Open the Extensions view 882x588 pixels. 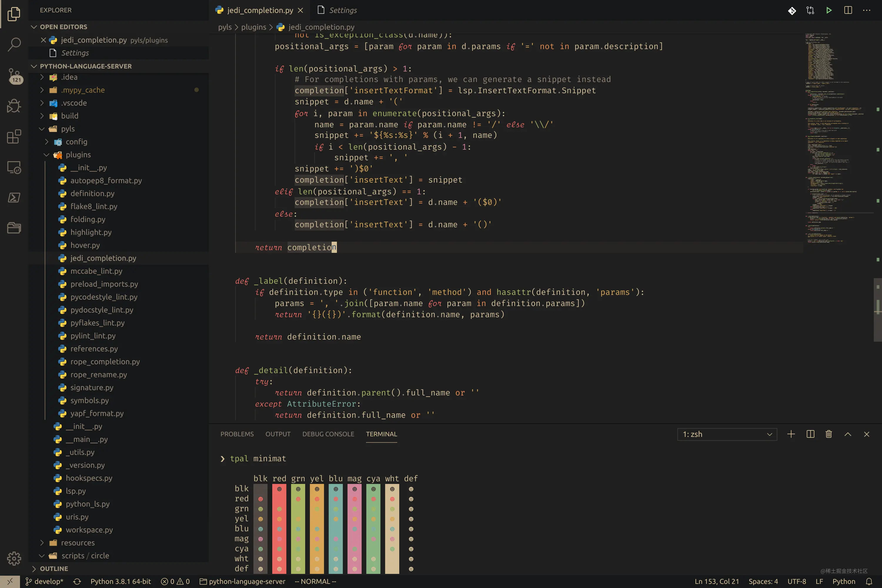coord(14,136)
